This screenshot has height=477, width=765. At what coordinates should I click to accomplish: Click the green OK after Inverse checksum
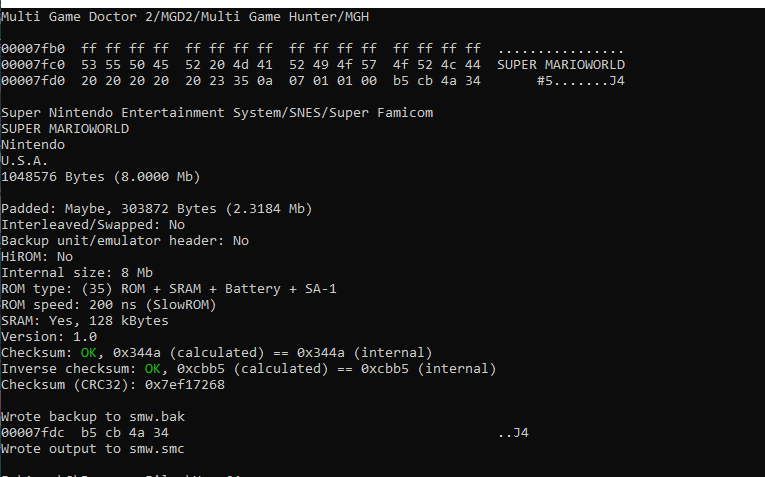tap(152, 369)
